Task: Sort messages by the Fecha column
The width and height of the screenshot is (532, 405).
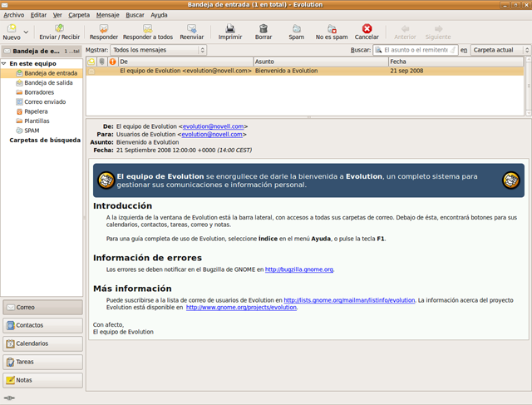Action: point(456,62)
